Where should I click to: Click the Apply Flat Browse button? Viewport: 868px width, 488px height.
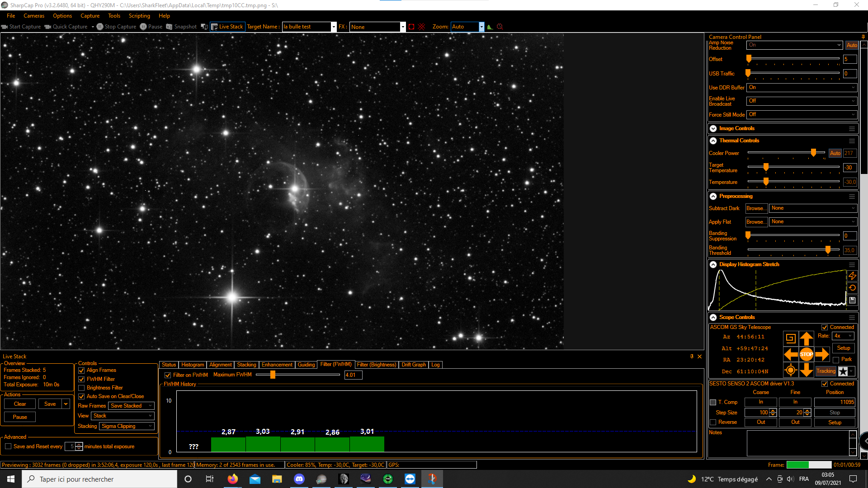pyautogui.click(x=756, y=222)
